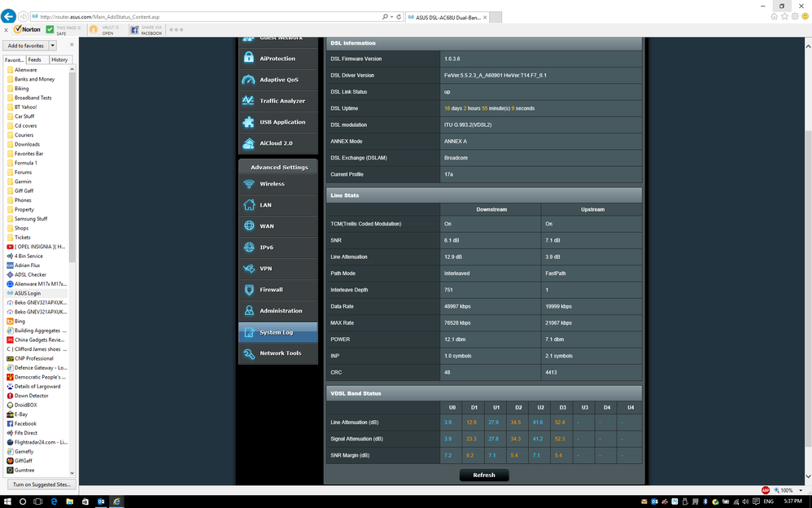Click Add to favorites button

(x=25, y=46)
